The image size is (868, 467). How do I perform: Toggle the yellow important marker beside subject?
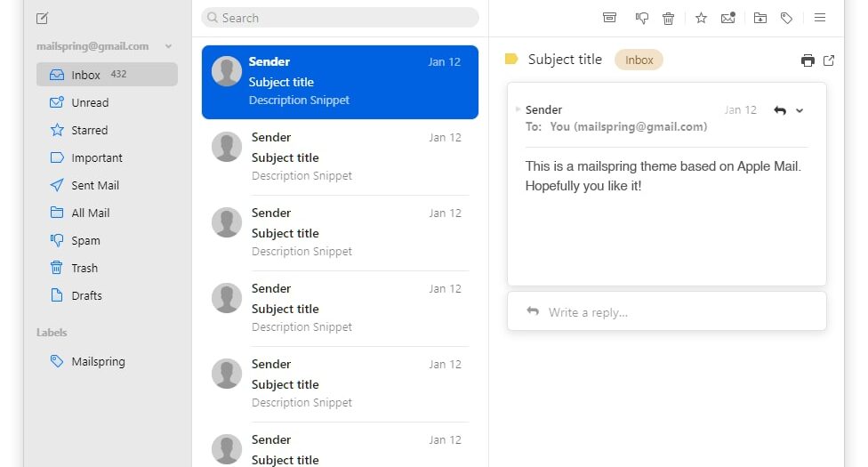(x=511, y=59)
